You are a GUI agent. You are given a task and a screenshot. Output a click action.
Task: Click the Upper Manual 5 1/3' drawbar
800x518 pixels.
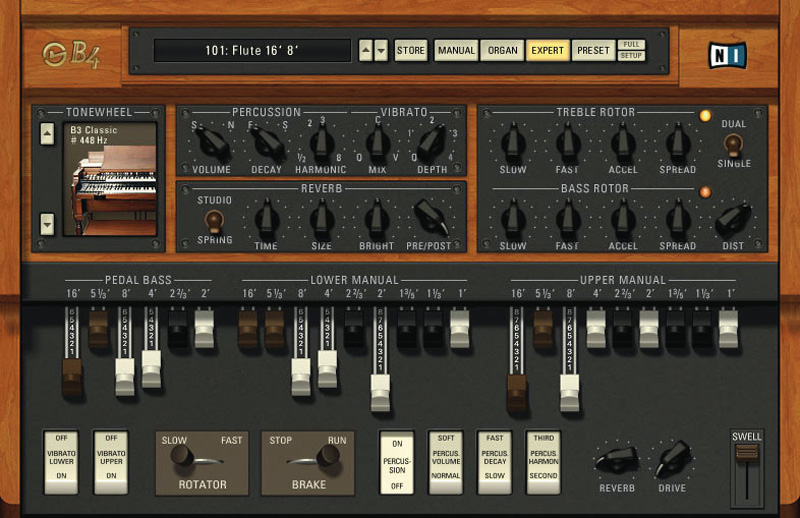click(x=543, y=329)
